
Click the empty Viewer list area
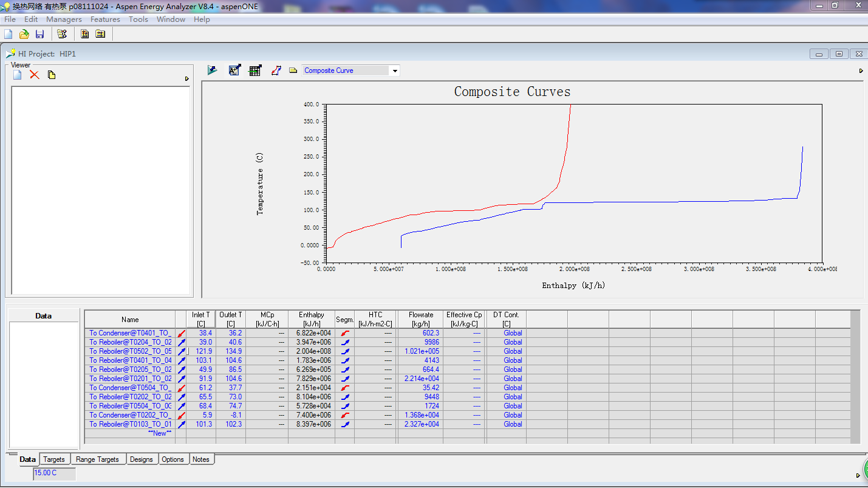pos(101,190)
